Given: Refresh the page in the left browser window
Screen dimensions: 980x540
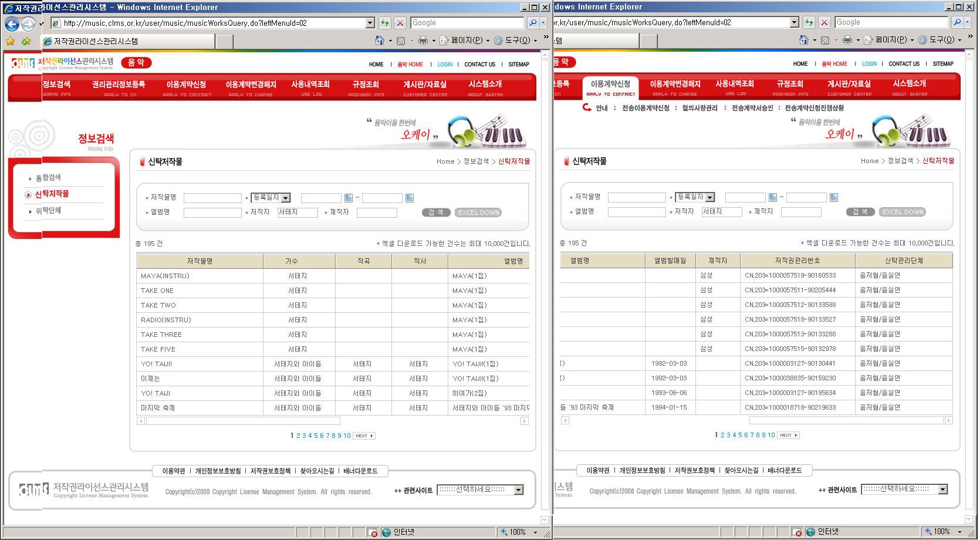Looking at the screenshot, I should [384, 23].
